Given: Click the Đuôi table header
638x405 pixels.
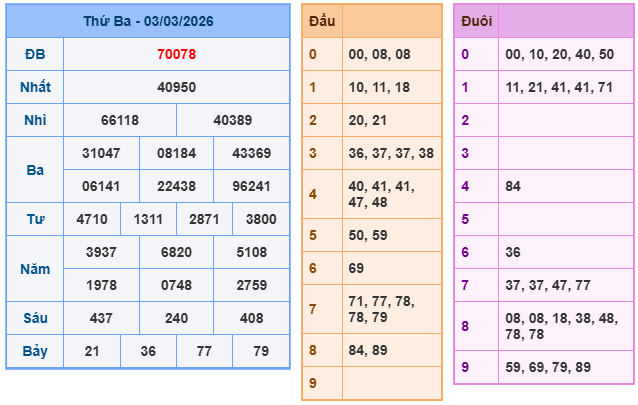Looking at the screenshot, I should [x=476, y=21].
